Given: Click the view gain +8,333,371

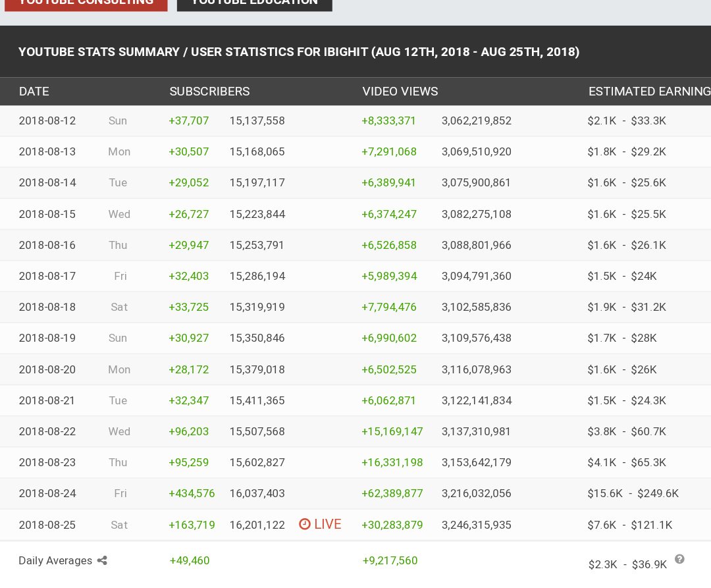Looking at the screenshot, I should [388, 120].
